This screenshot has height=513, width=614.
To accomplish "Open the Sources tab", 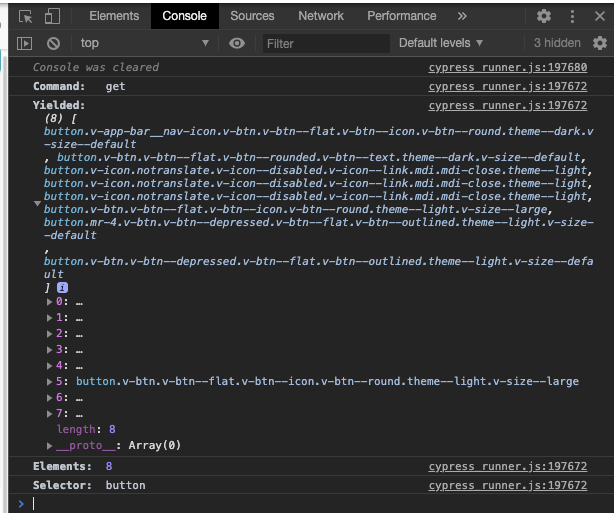I will coord(252,16).
